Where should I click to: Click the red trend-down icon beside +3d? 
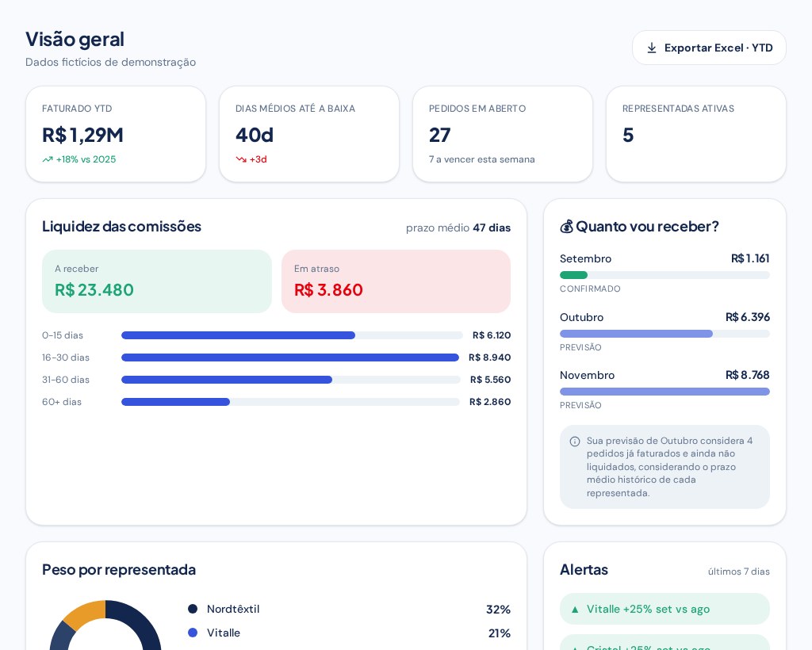(x=241, y=159)
